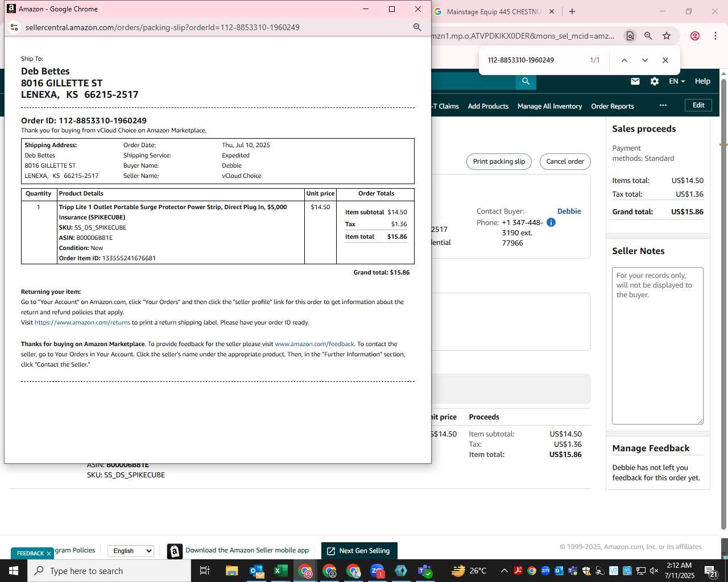Go to next find result
728x582 pixels.
point(644,60)
